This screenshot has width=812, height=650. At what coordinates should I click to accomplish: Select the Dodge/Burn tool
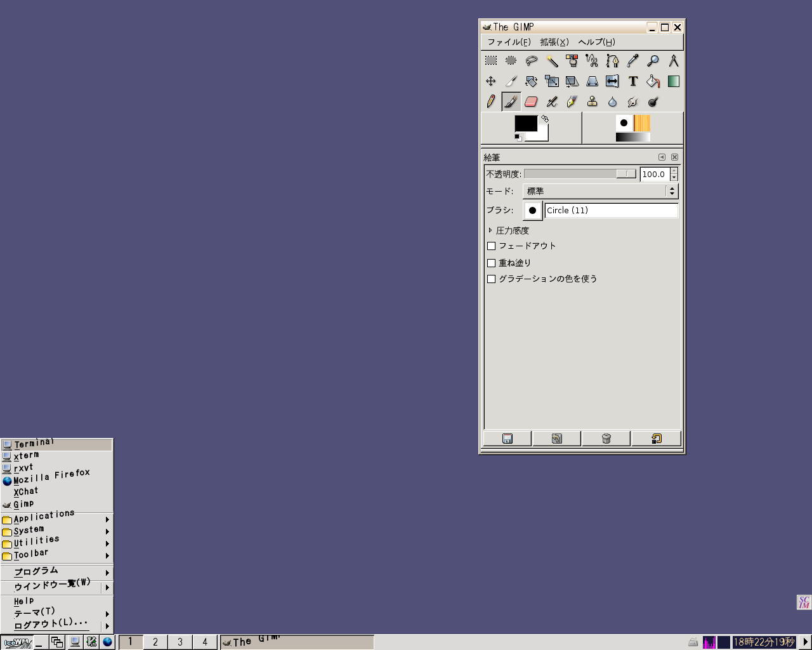(x=653, y=102)
